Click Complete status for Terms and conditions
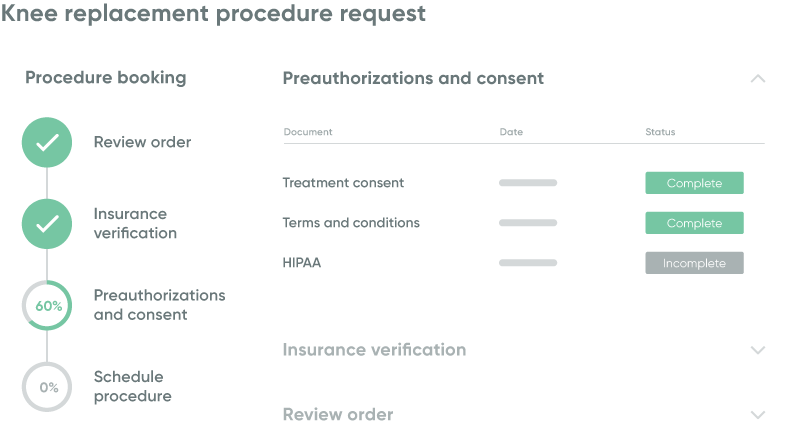Screen dimensions: 792x445 694,223
